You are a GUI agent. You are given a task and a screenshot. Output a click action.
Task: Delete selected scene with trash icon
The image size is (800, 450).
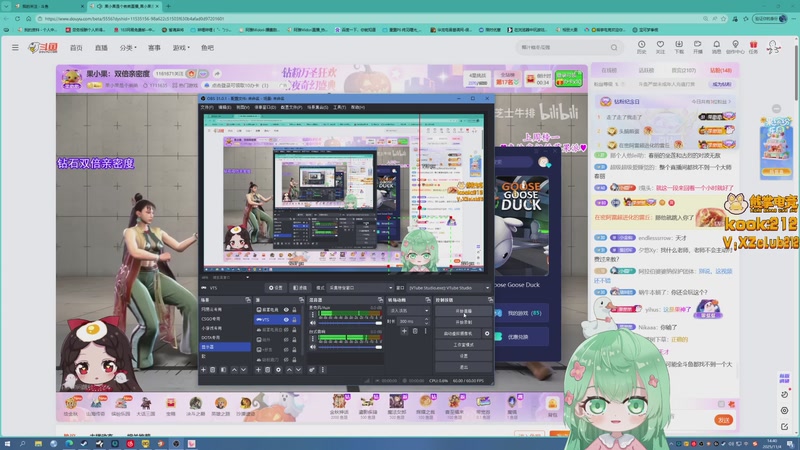(x=213, y=370)
